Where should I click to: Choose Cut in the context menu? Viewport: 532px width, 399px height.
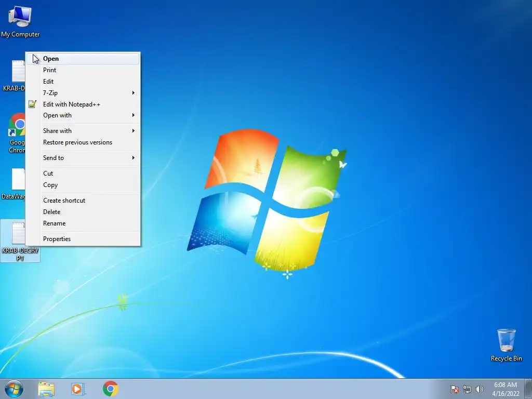(x=83, y=174)
